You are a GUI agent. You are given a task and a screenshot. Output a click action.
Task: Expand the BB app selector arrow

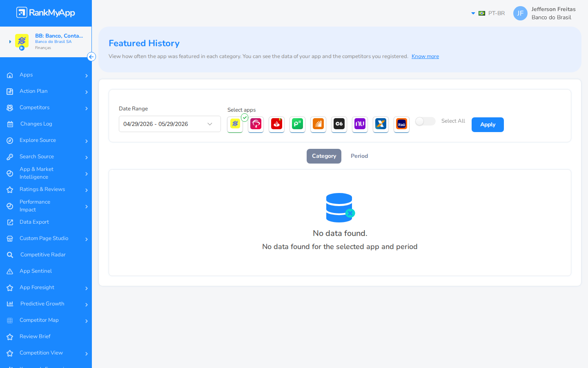pyautogui.click(x=10, y=42)
